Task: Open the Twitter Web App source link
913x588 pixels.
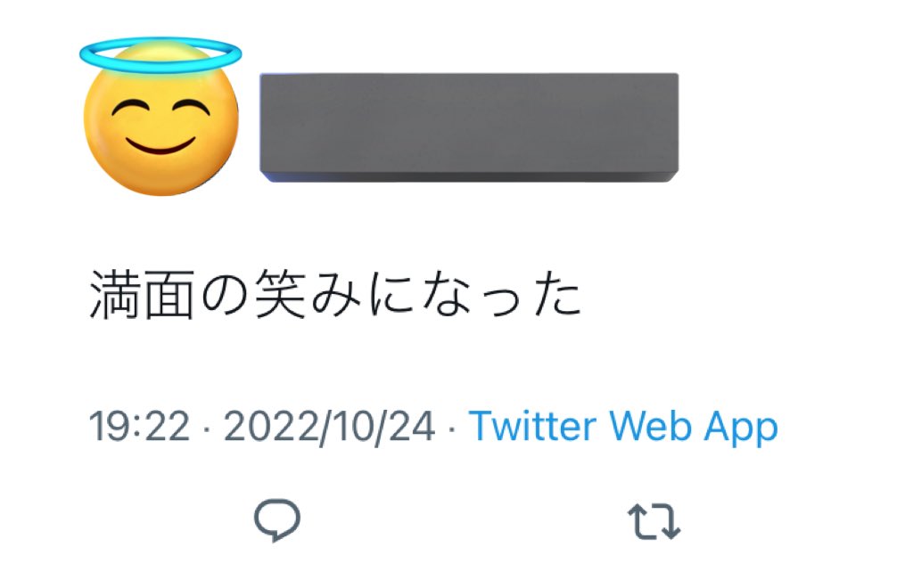Action: point(623,428)
